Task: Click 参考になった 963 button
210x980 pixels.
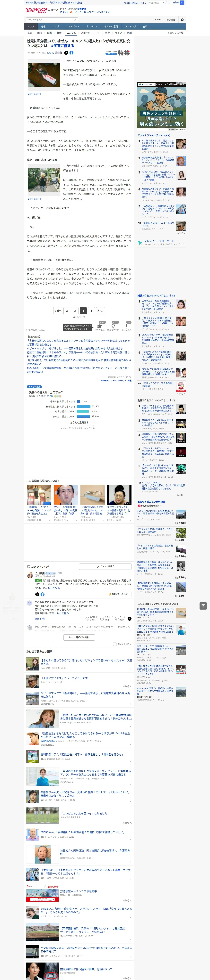Action: (119, 594)
